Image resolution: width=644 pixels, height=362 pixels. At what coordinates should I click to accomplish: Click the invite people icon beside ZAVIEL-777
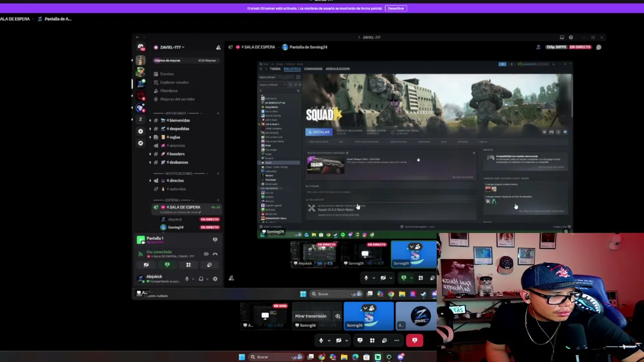click(218, 47)
